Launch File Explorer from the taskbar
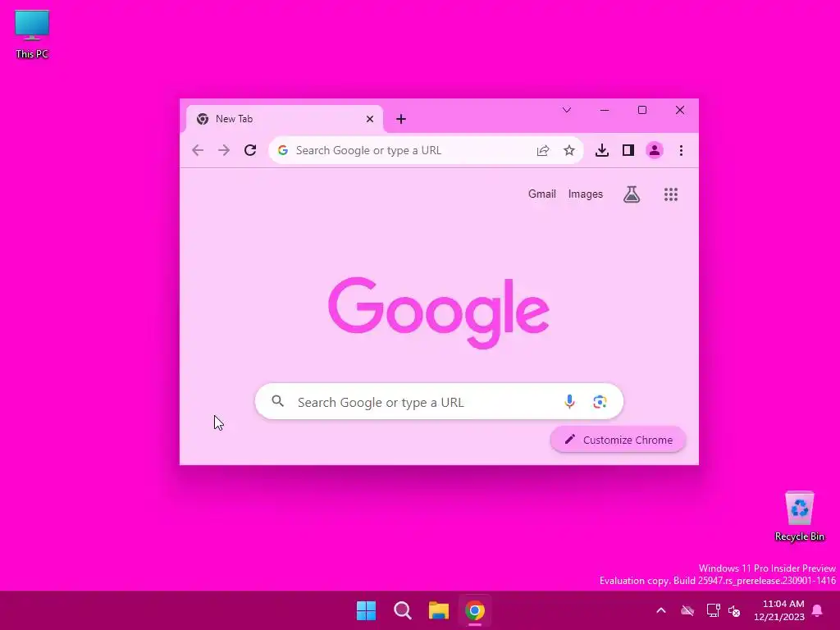This screenshot has height=630, width=840. coord(438,610)
